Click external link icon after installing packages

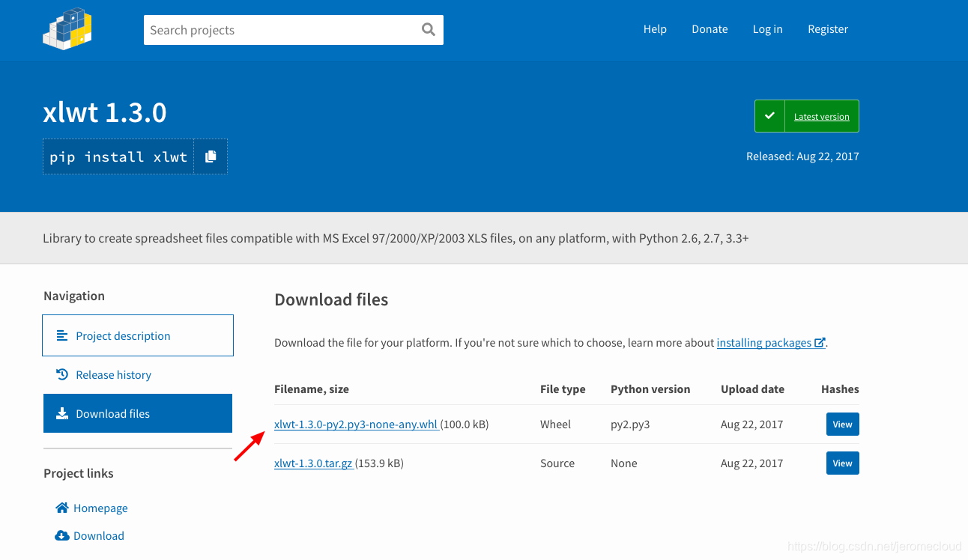tap(820, 342)
